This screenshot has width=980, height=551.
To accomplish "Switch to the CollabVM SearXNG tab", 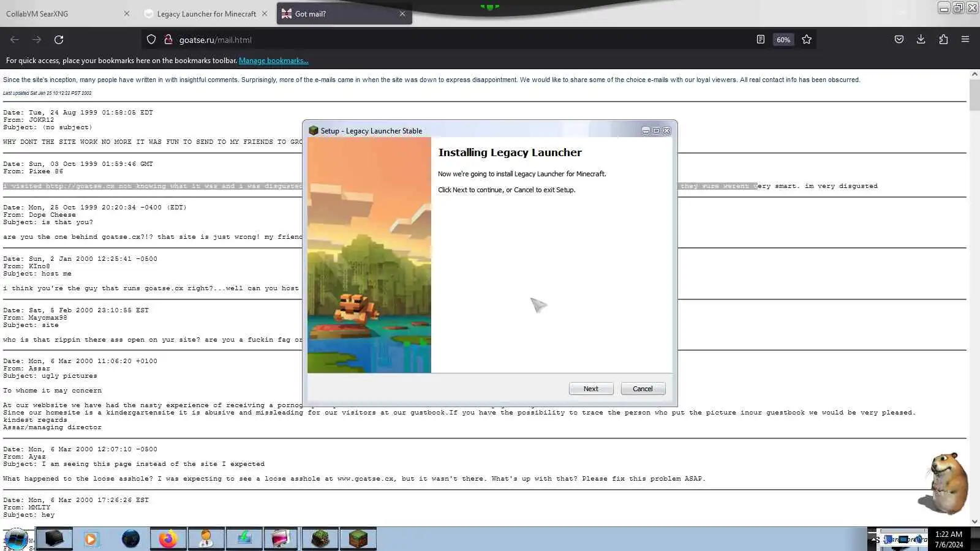I will [61, 13].
